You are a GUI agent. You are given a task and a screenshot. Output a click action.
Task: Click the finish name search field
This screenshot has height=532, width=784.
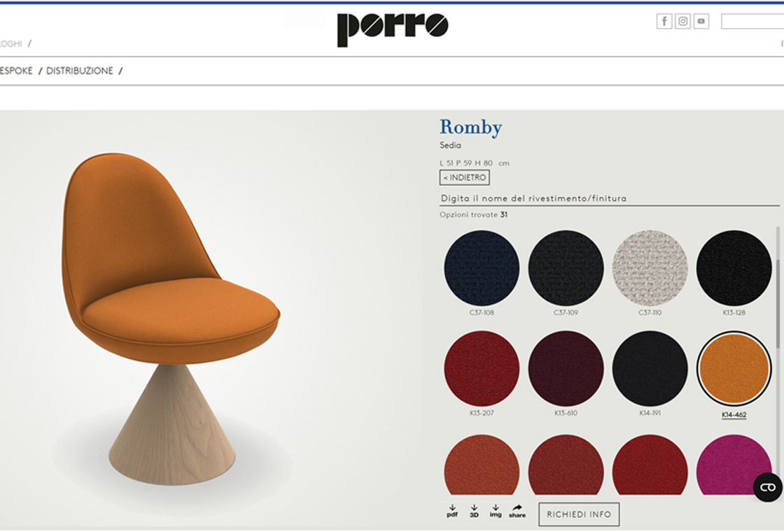tap(610, 199)
